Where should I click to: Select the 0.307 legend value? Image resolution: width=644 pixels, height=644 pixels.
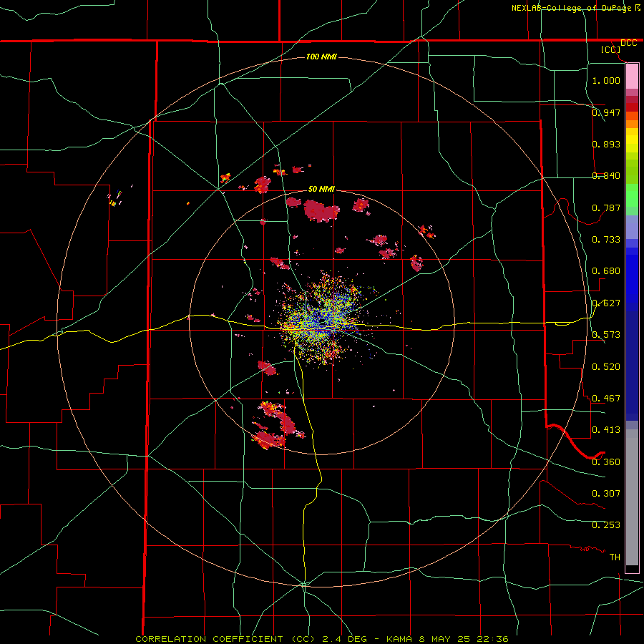pos(606,493)
